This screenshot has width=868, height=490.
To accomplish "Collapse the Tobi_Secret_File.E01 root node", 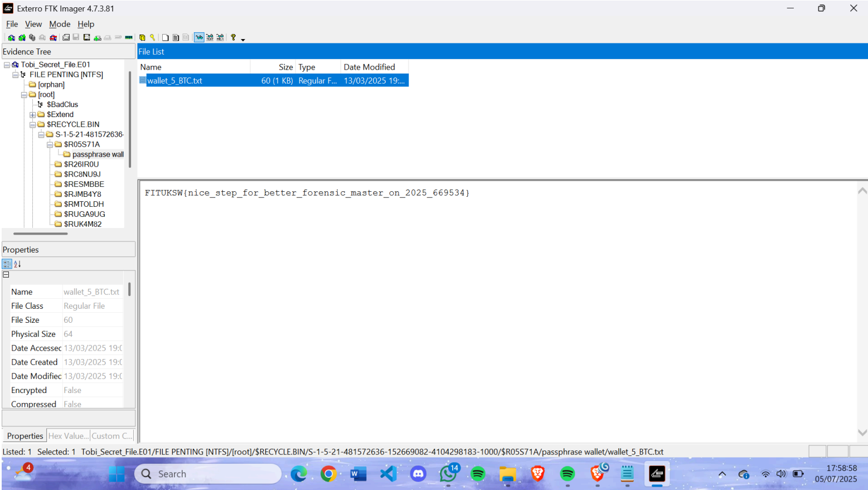I will (7, 65).
